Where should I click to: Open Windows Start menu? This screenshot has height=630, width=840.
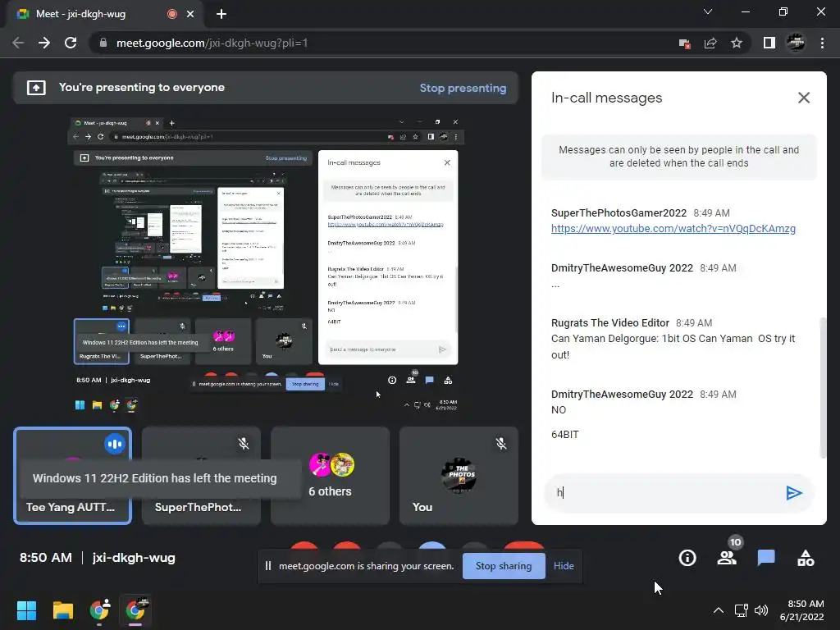coord(26,610)
